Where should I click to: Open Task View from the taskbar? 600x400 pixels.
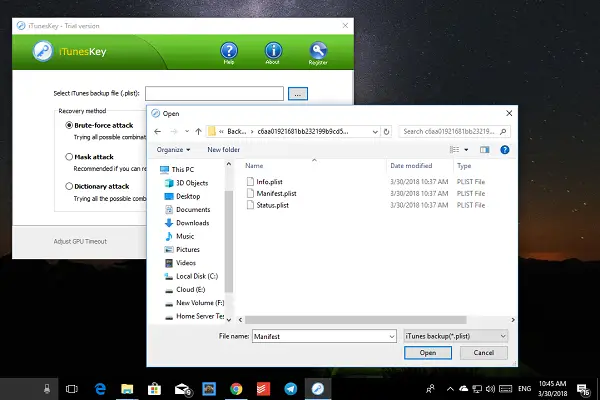coord(72,389)
